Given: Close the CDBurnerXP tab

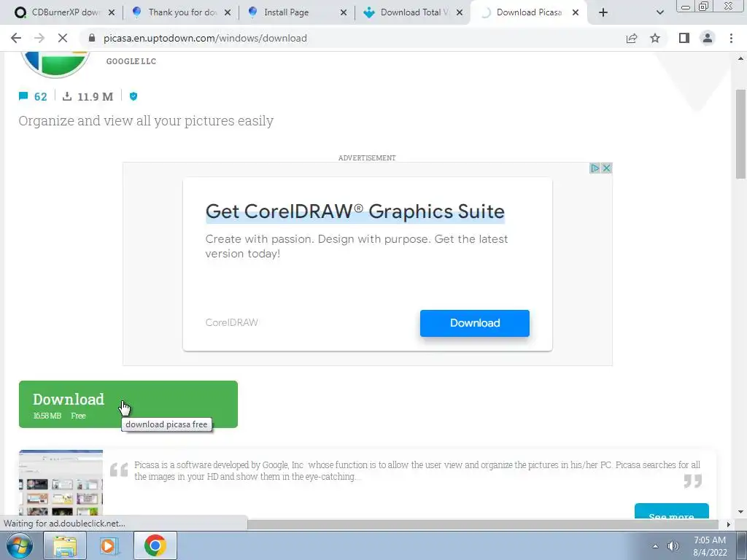Looking at the screenshot, I should [112, 12].
